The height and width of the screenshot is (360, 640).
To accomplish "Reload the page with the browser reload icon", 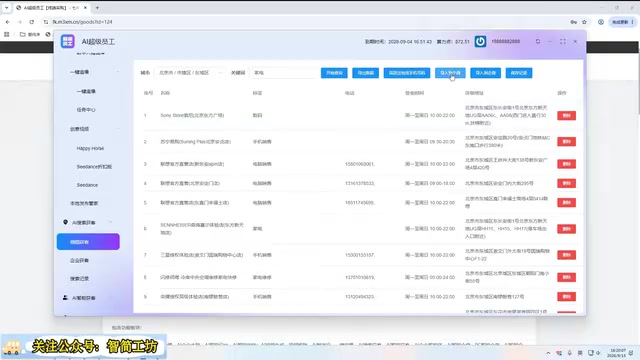I will click(31, 22).
